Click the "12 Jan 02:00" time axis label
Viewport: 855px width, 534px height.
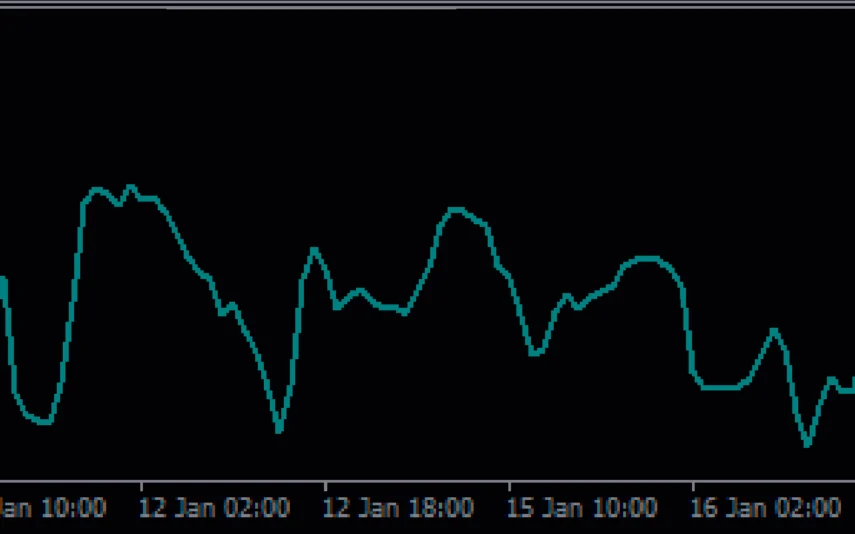215,508
